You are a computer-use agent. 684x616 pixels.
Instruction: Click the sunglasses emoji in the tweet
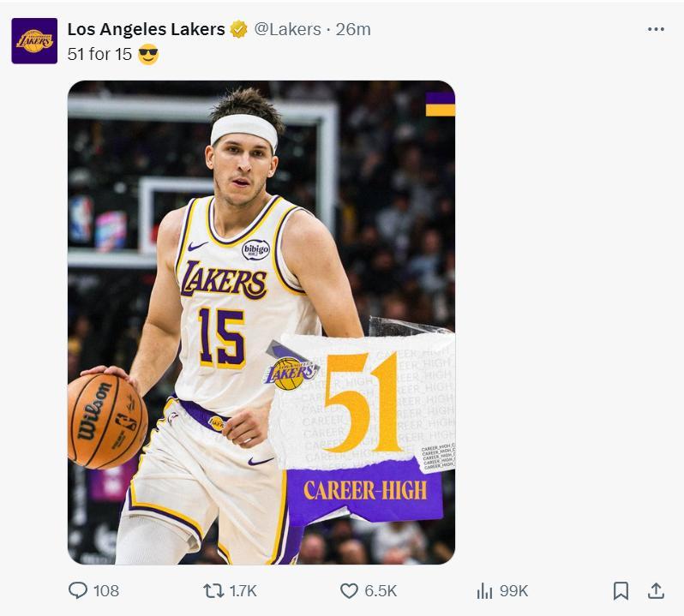pos(148,55)
